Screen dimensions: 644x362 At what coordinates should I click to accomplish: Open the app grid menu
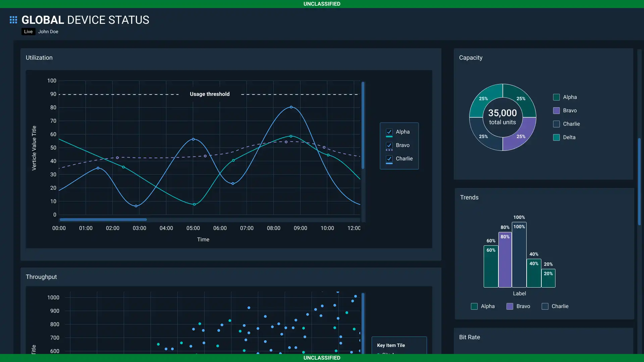tap(13, 19)
